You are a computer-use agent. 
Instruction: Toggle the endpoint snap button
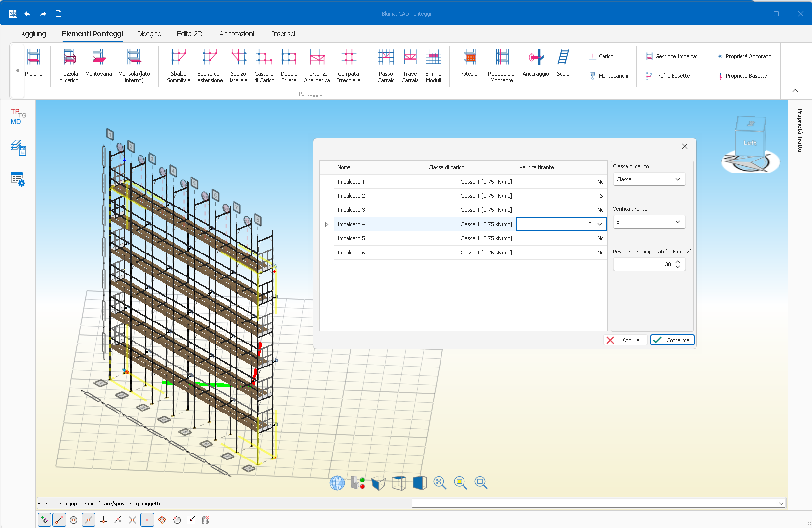[x=59, y=520]
